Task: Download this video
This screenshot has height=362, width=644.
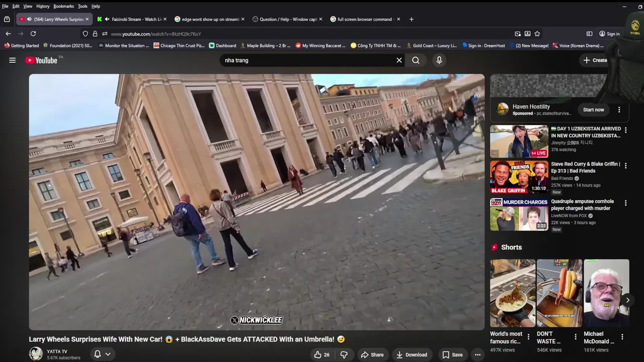Action: pyautogui.click(x=412, y=354)
